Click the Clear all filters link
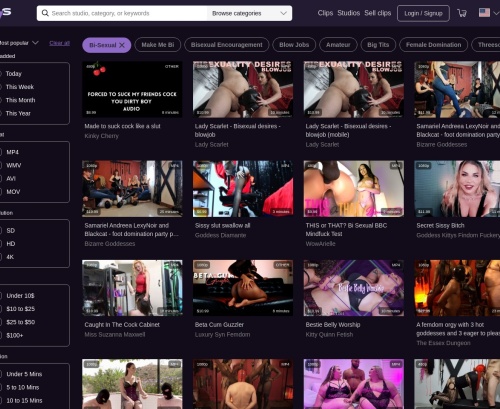 click(x=59, y=43)
